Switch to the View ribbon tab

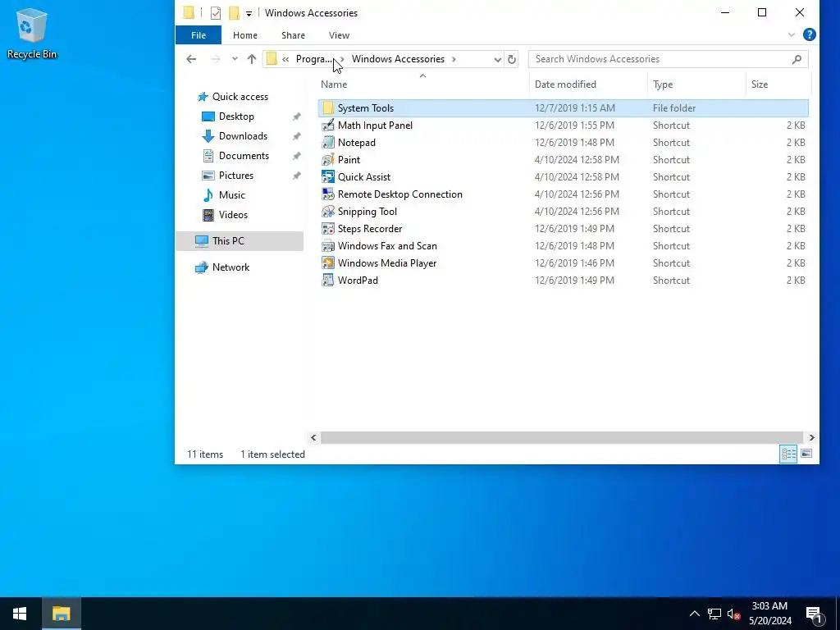(339, 35)
